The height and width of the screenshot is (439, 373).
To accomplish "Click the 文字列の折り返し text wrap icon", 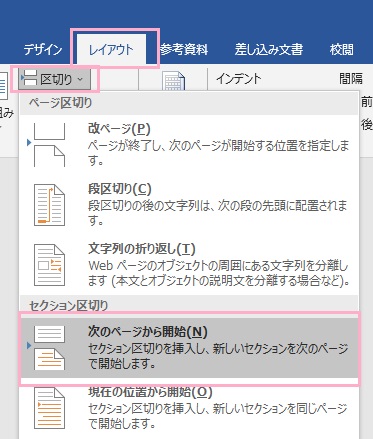I will (x=49, y=265).
